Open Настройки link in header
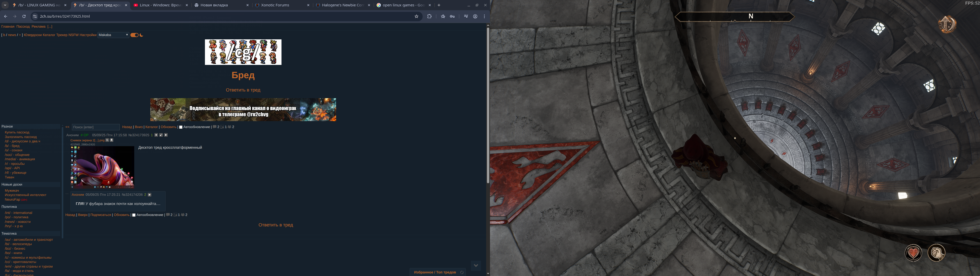The image size is (980, 276). [x=88, y=35]
